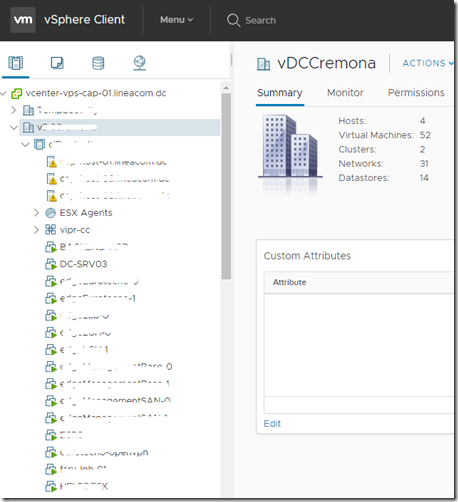The image size is (458, 502).
Task: Click the vm logo in header
Action: click(x=23, y=20)
